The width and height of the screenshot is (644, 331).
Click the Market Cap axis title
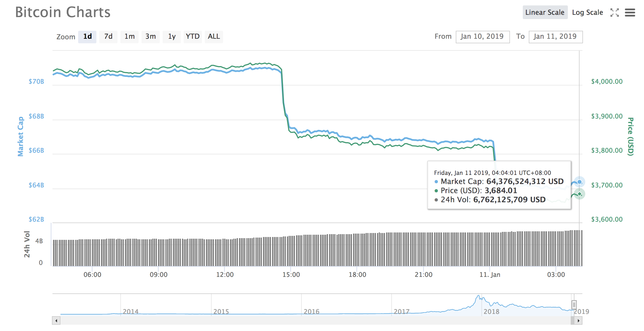[21, 136]
